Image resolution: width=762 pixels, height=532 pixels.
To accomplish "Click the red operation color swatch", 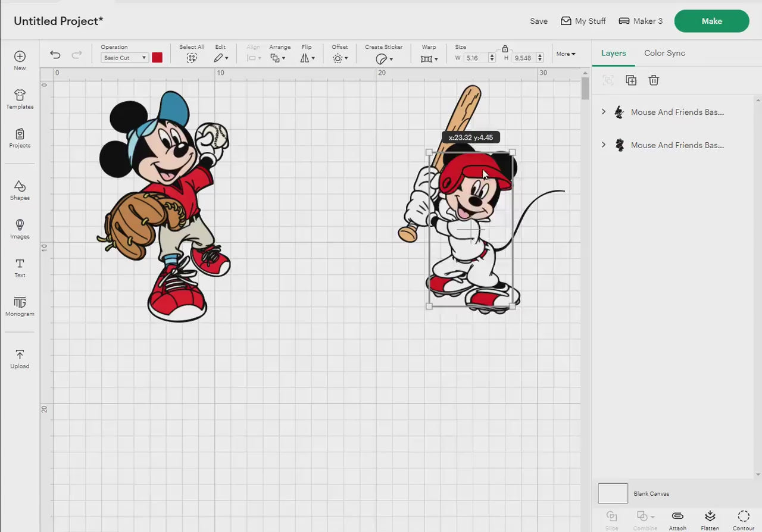I will tap(157, 58).
